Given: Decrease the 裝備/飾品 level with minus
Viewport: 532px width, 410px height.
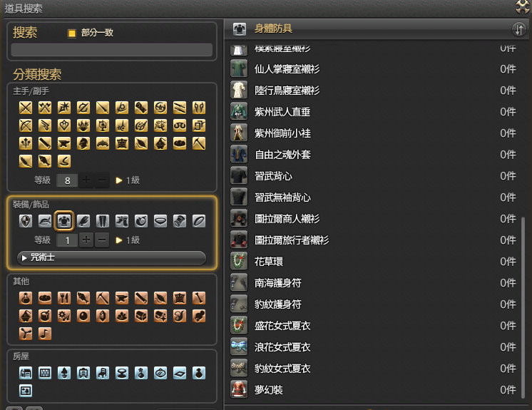Looking at the screenshot, I should click(102, 240).
